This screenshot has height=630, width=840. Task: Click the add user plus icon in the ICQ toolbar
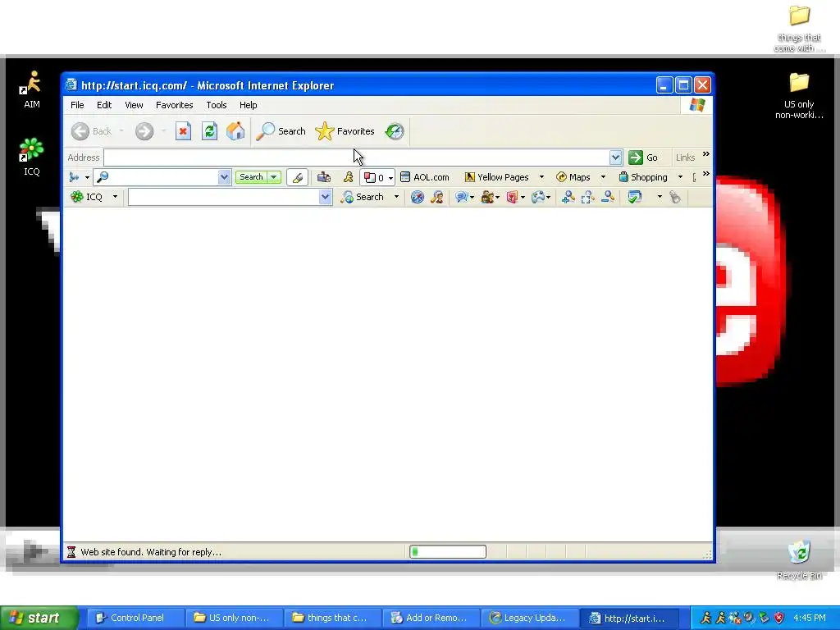coord(568,197)
